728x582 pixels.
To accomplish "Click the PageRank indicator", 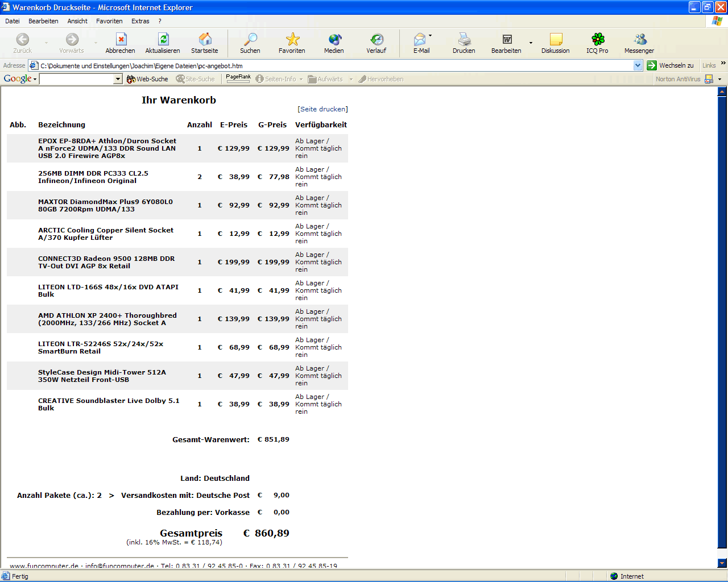I will tap(238, 78).
